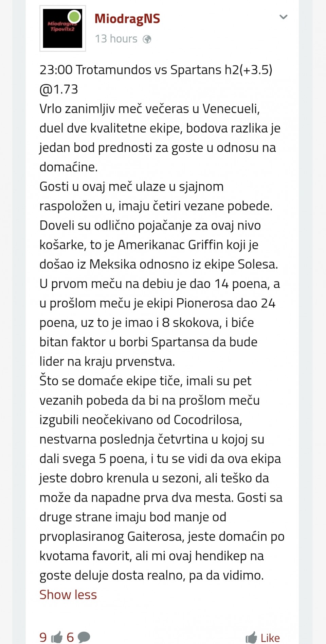This screenshot has width=326, height=644.
Task: Collapse the post with Show less
Action: tap(68, 595)
